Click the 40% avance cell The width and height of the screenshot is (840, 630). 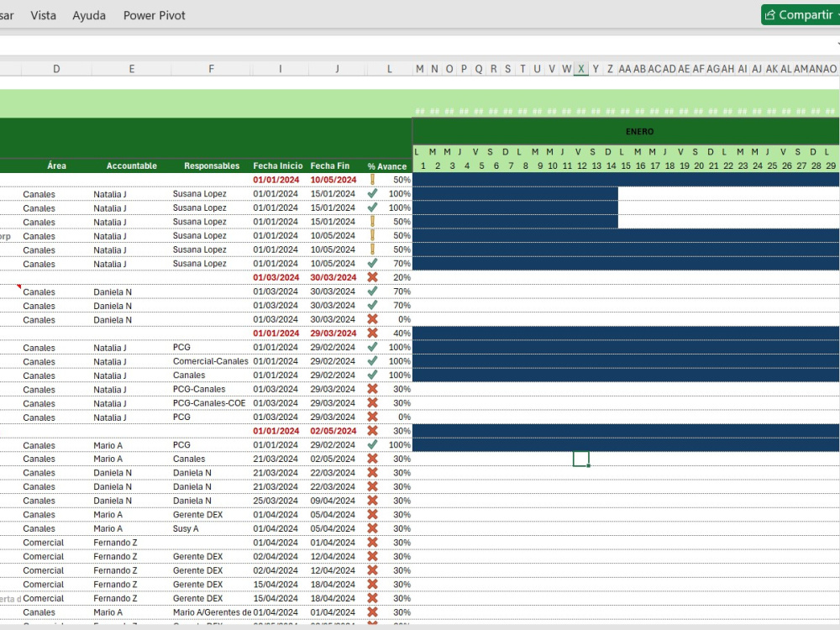402,333
